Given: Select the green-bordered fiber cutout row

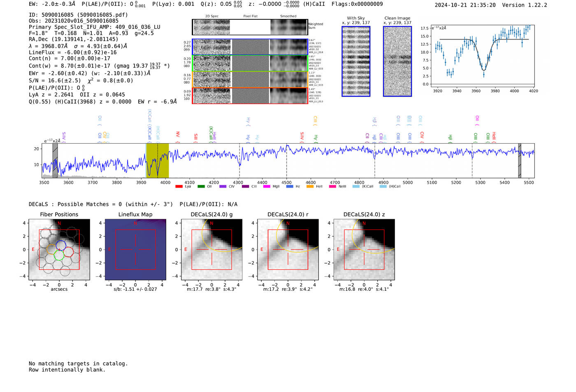Looking at the screenshot, I should coord(250,63).
